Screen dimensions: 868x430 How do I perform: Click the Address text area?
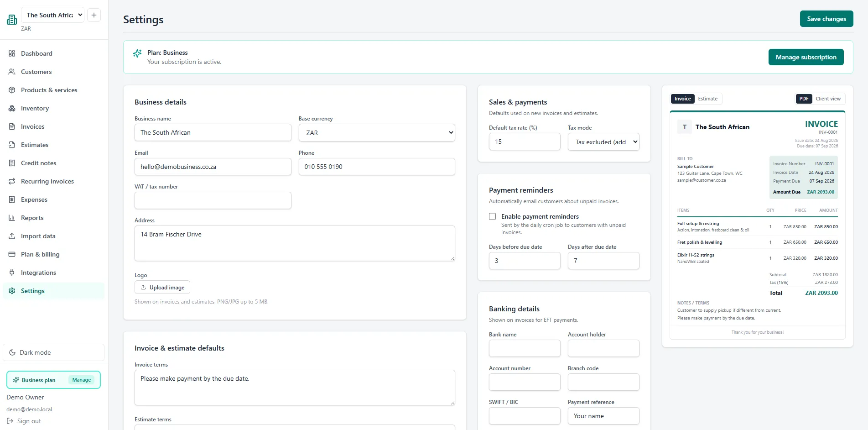pos(295,243)
